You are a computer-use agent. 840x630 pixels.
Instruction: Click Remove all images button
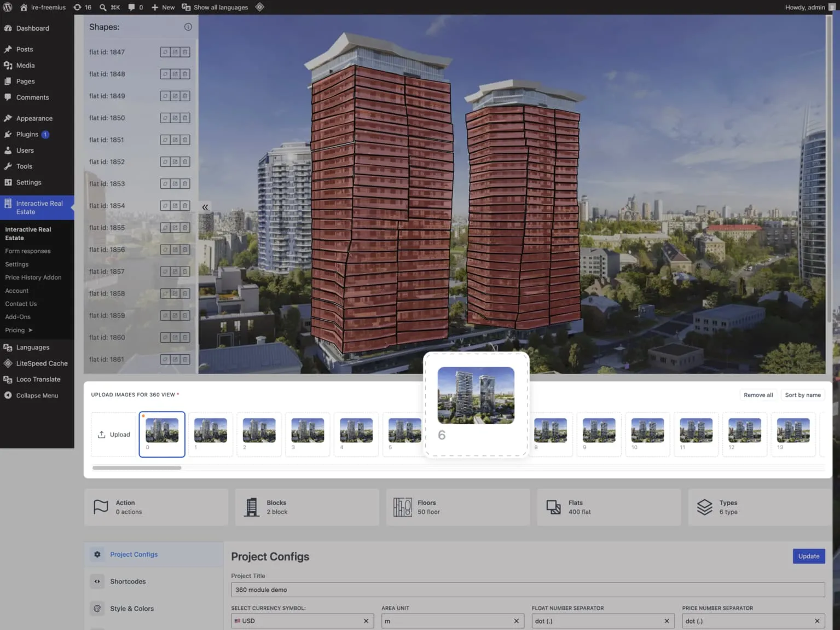(x=758, y=395)
